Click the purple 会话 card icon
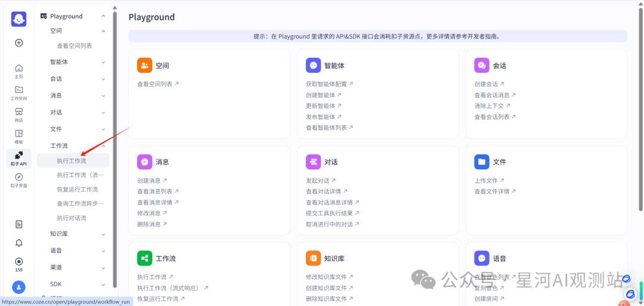Screen dimensions: 644x306 (x=482, y=65)
